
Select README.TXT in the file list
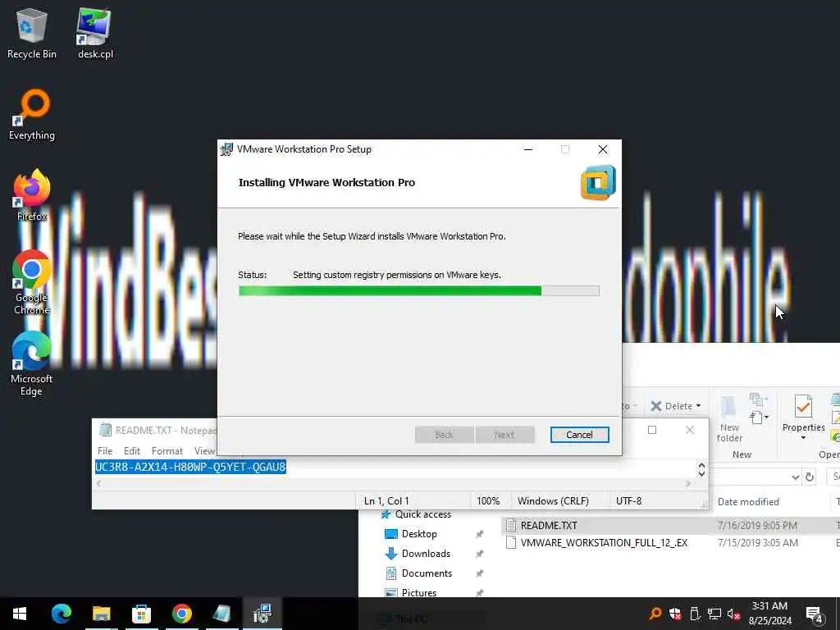[549, 526]
